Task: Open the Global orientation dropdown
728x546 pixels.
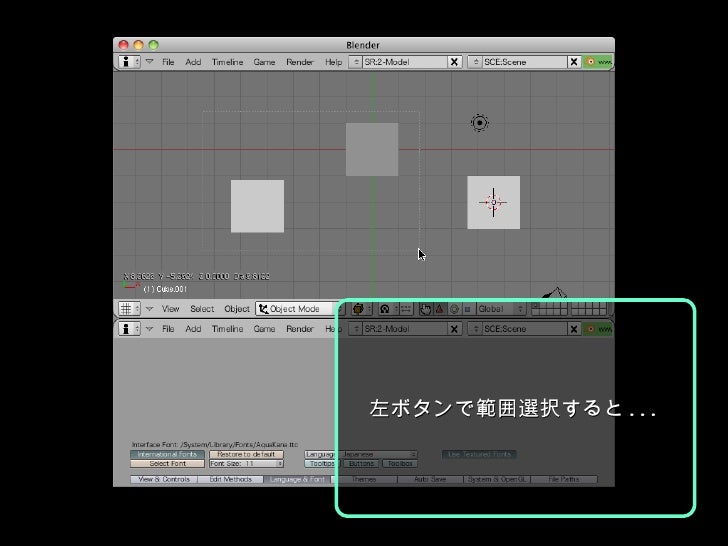Action: pyautogui.click(x=500, y=309)
